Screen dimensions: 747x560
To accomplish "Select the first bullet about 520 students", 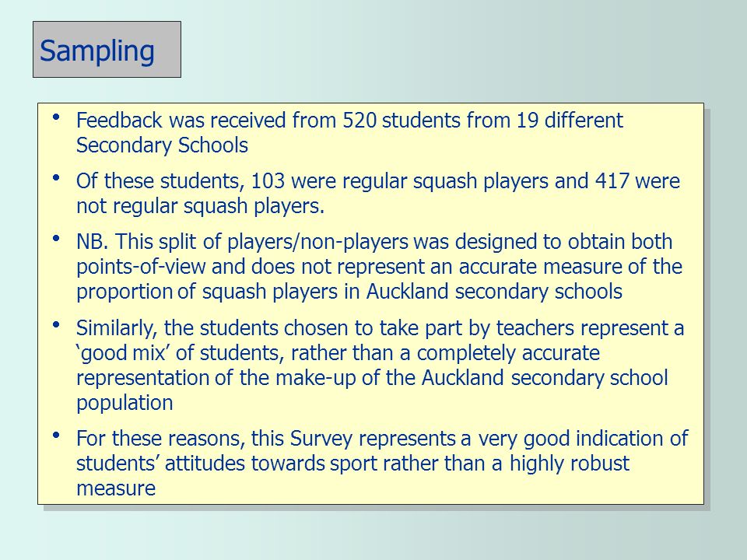I will tap(349, 132).
